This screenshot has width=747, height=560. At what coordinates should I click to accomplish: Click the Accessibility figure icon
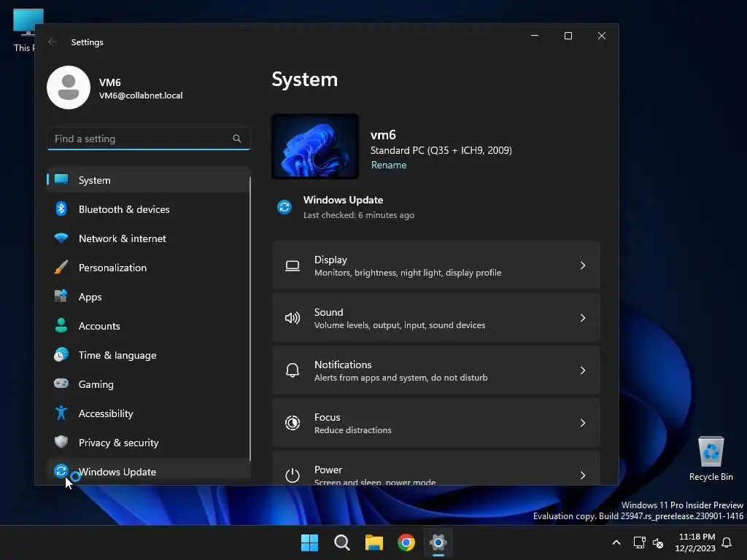coord(61,413)
